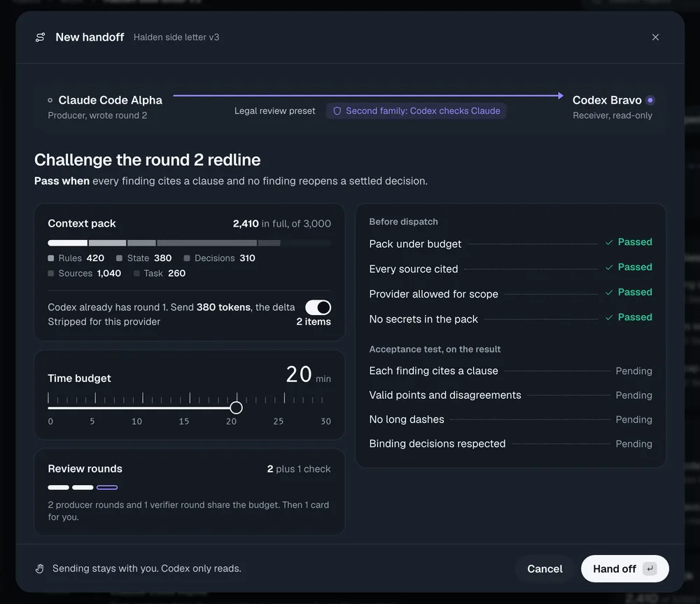Select the Codex Bravo receiver name
This screenshot has height=604, width=700.
point(607,101)
